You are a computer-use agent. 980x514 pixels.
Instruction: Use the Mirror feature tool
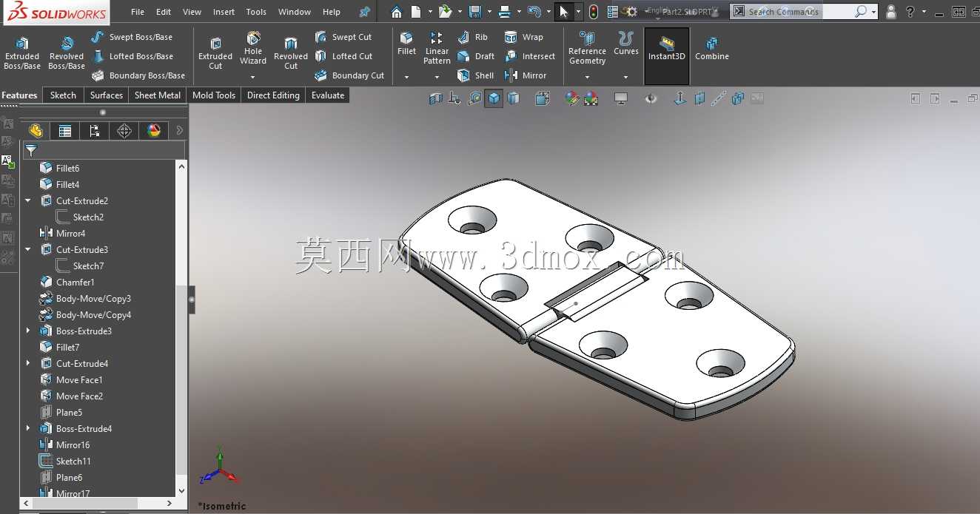pyautogui.click(x=525, y=75)
